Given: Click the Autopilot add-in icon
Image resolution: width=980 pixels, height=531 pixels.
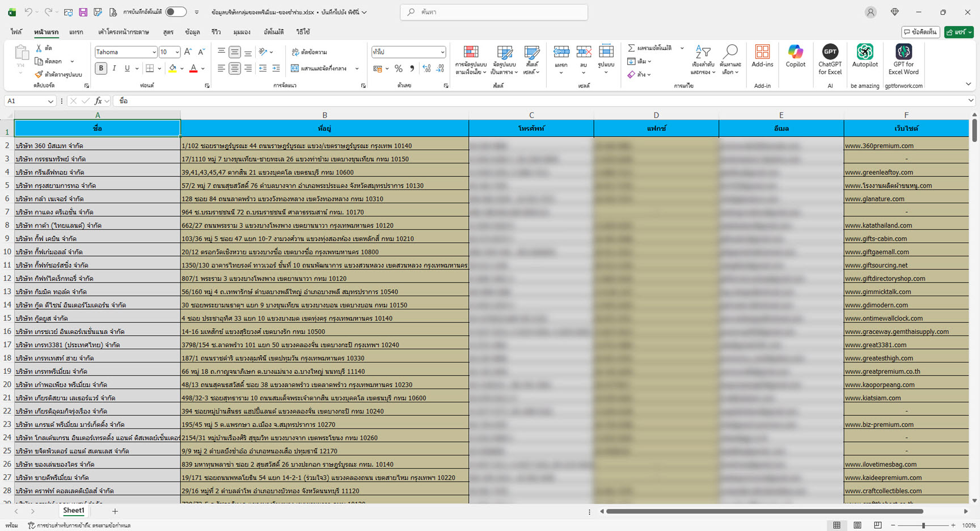Looking at the screenshot, I should click(864, 57).
